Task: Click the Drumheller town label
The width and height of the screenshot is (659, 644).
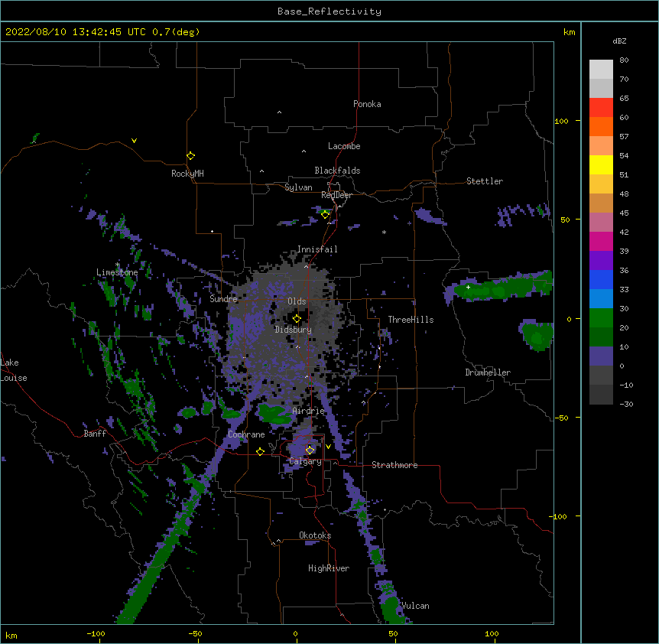Action: tap(487, 372)
